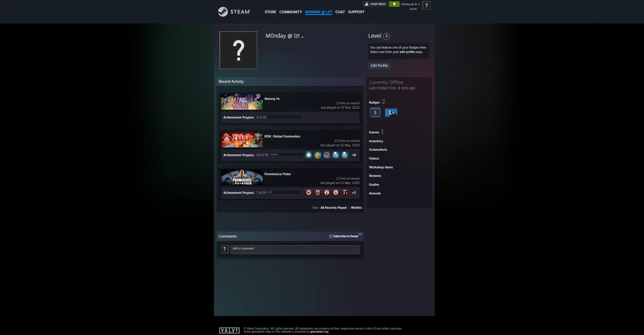The image size is (644, 335).
Task: Click the hourglass chip Prominence Poker achievement
Action: pos(327,193)
